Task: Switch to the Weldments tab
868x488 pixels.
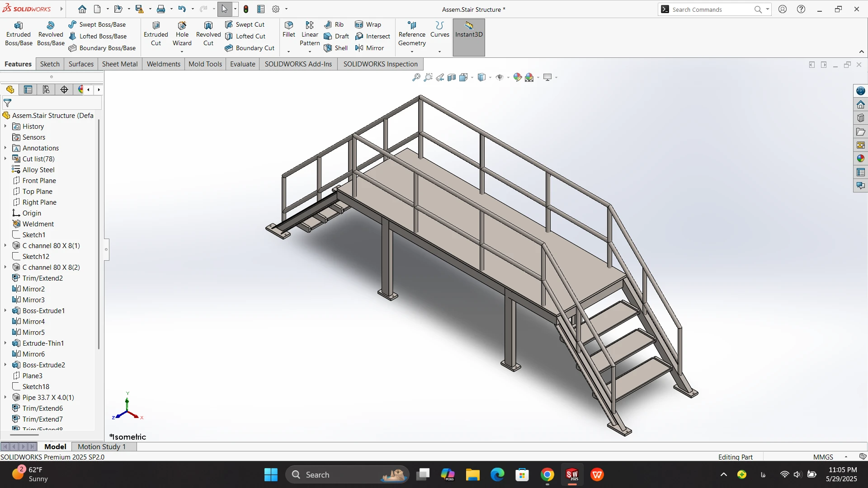Action: pos(163,64)
